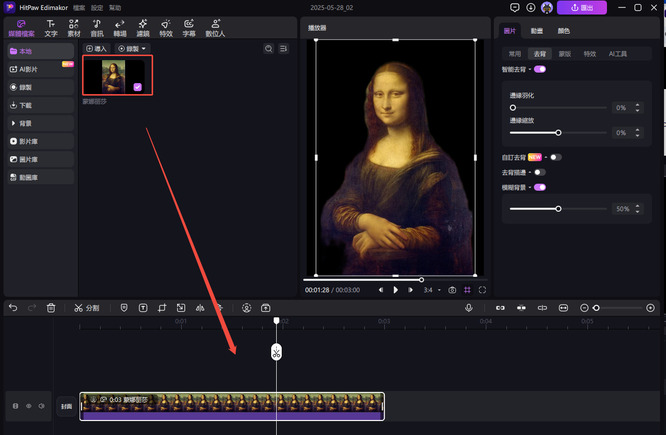Open the 素材 elements library tab

[74, 28]
